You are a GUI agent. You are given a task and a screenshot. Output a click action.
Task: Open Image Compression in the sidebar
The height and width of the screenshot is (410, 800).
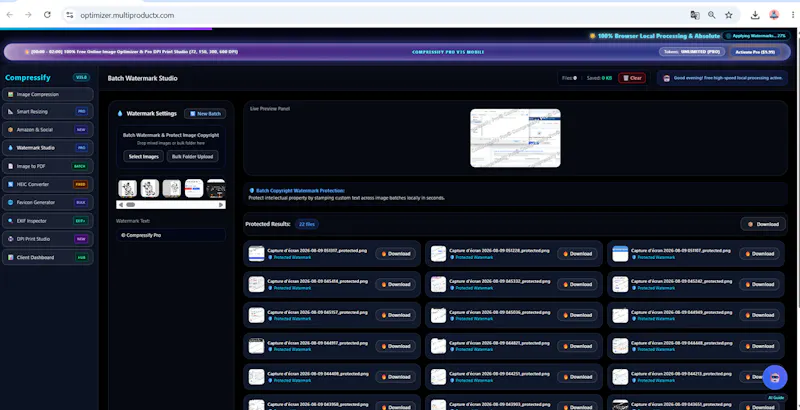pyautogui.click(x=47, y=94)
